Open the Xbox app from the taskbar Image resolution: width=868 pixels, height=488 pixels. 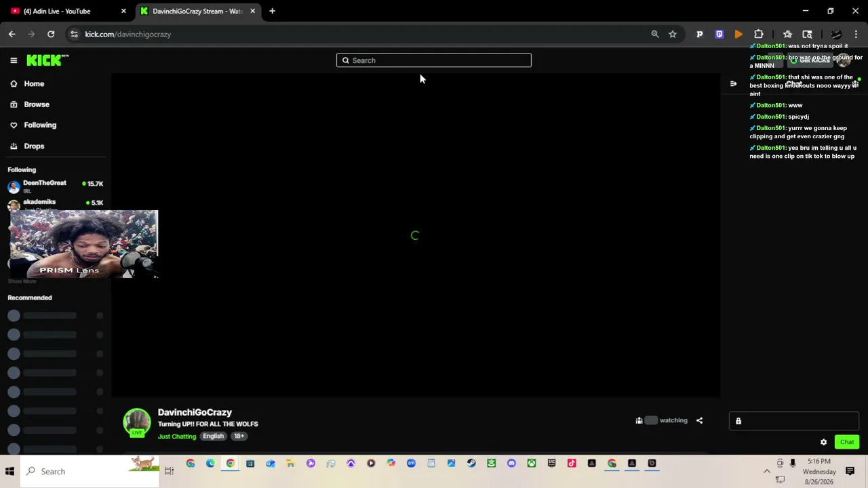(532, 464)
